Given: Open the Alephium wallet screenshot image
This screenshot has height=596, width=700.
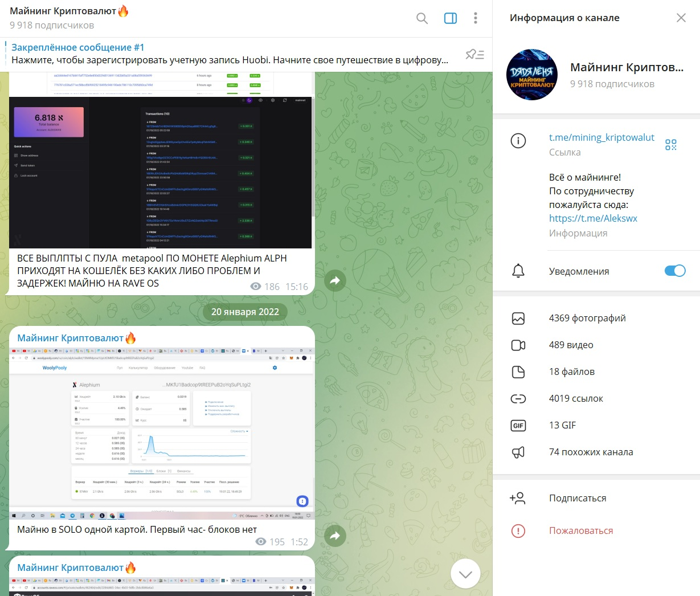Looking at the screenshot, I should pyautogui.click(x=161, y=173).
